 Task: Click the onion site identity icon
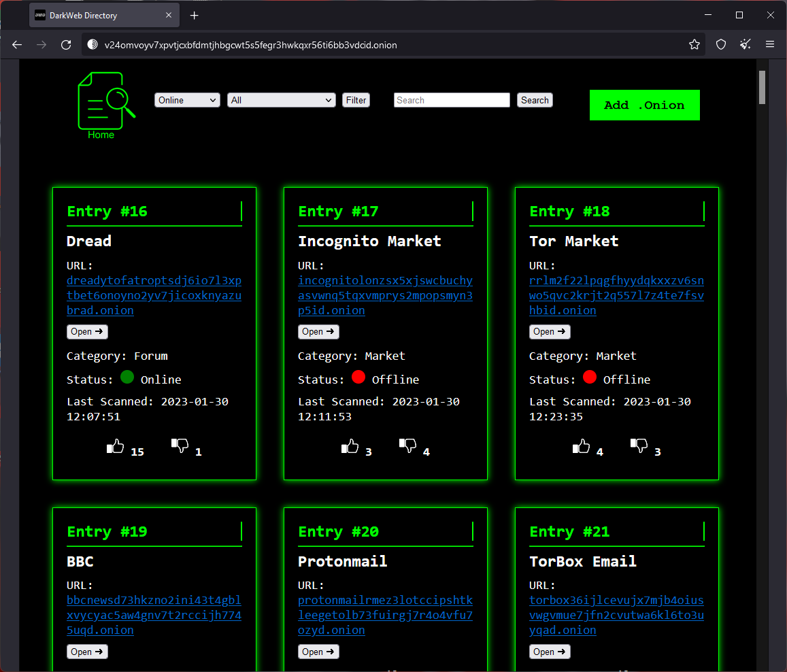(93, 45)
